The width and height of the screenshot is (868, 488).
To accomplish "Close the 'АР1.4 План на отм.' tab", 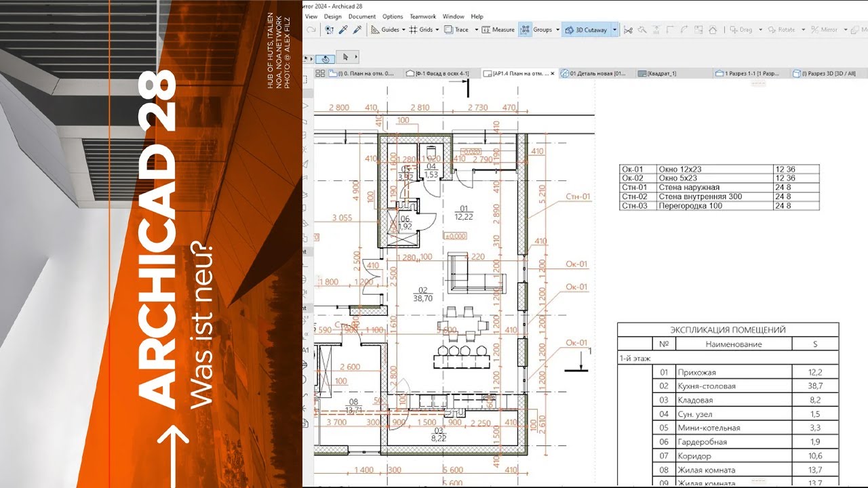I will (x=553, y=73).
